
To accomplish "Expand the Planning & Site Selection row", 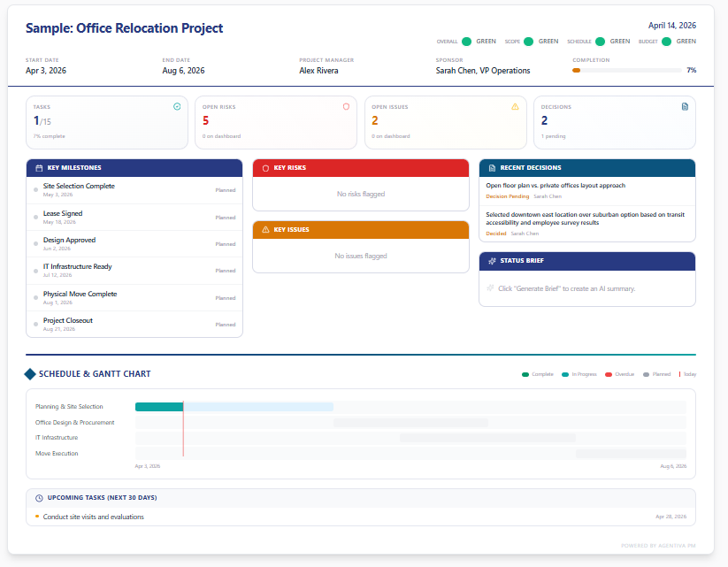I will (x=69, y=406).
